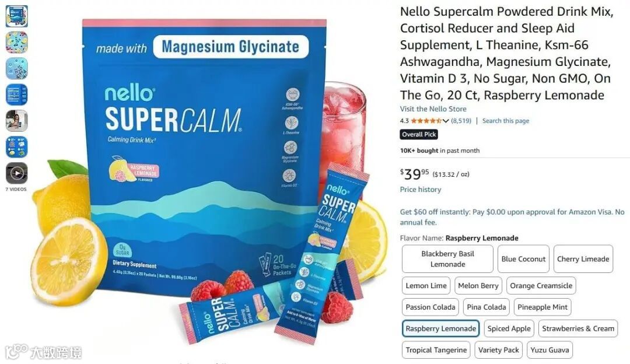Choose the Blue Coconut flavor option
The height and width of the screenshot is (364, 630).
pos(523,259)
